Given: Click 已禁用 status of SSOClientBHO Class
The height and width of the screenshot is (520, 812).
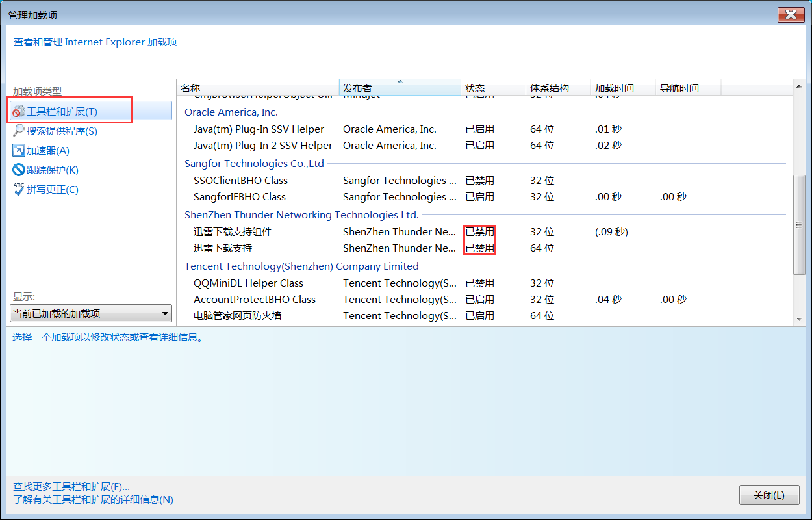Looking at the screenshot, I should [479, 181].
